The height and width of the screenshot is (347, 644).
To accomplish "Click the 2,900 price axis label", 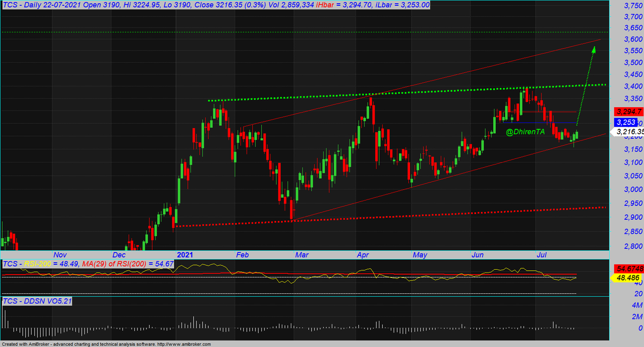I will tap(633, 218).
